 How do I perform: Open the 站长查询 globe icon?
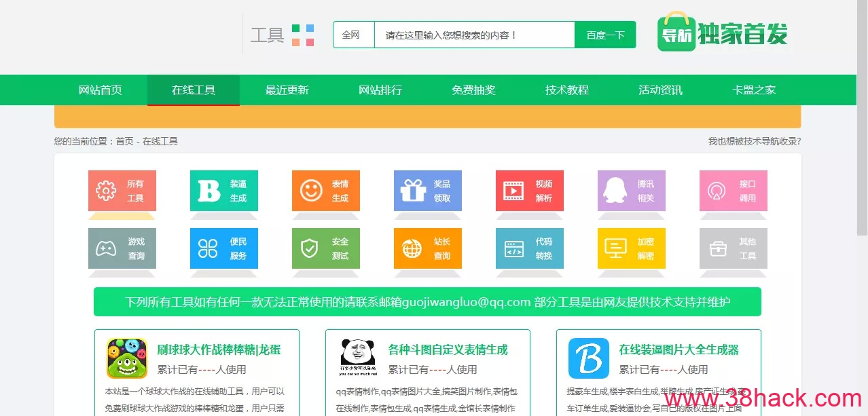pos(428,248)
